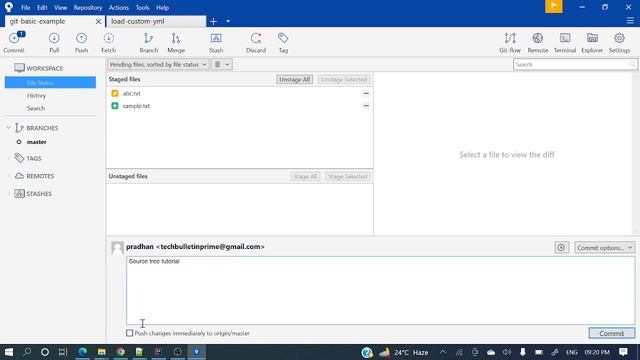This screenshot has height=360, width=640.
Task: Open the Actions menu
Action: click(x=119, y=7)
